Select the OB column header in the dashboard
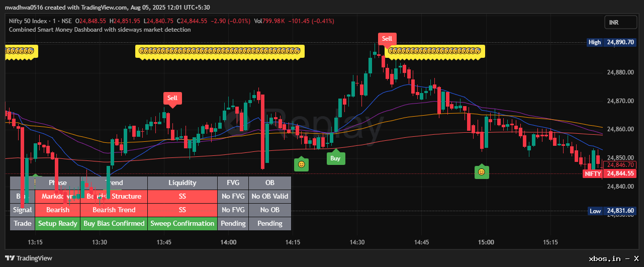This screenshot has height=267, width=644. pos(269,183)
